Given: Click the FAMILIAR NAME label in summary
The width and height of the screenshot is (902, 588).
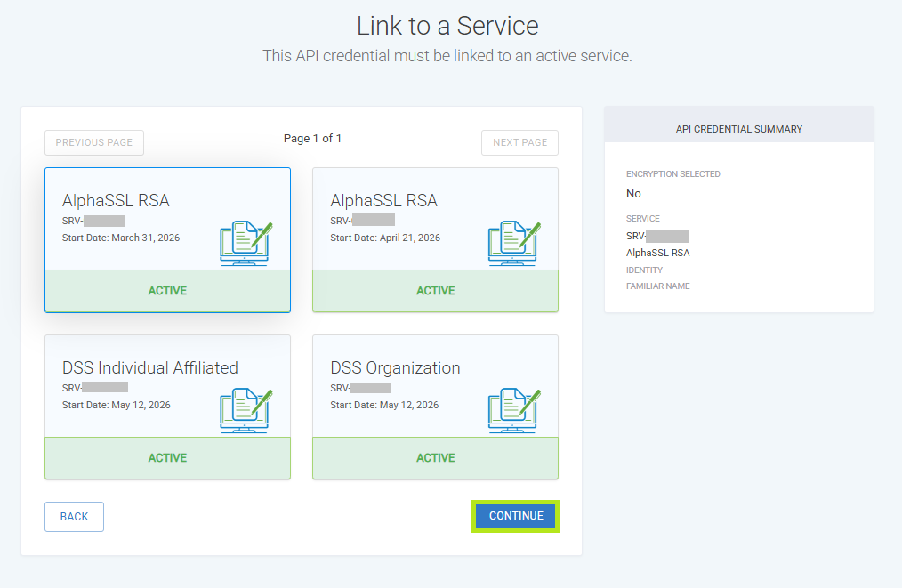Looking at the screenshot, I should (657, 286).
